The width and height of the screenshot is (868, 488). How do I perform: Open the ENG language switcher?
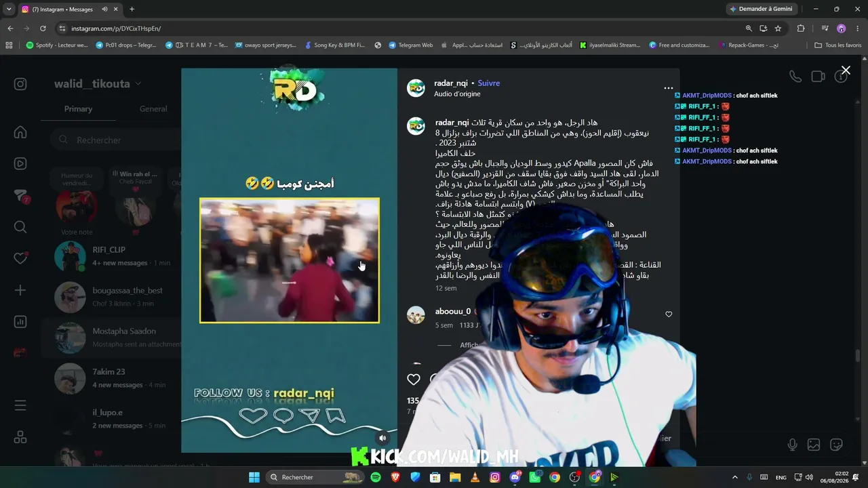(x=781, y=477)
